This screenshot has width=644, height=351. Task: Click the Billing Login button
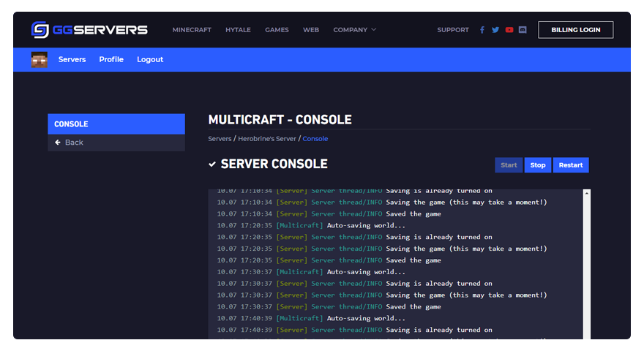pos(576,29)
